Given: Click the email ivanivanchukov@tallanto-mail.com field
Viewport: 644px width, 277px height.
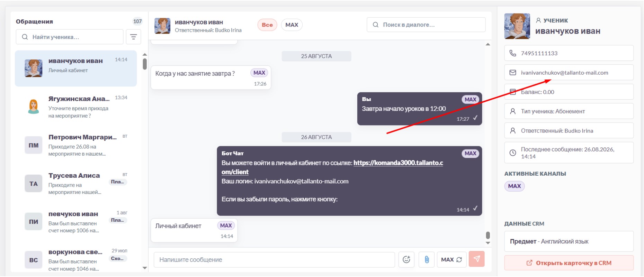Looking at the screenshot, I should 569,73.
